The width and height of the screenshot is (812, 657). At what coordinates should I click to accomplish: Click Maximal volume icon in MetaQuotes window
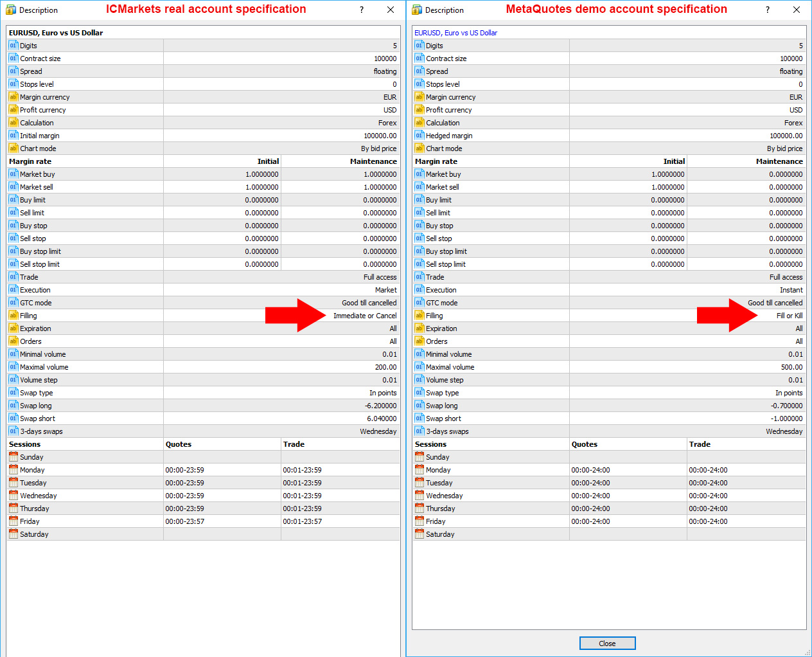419,366
